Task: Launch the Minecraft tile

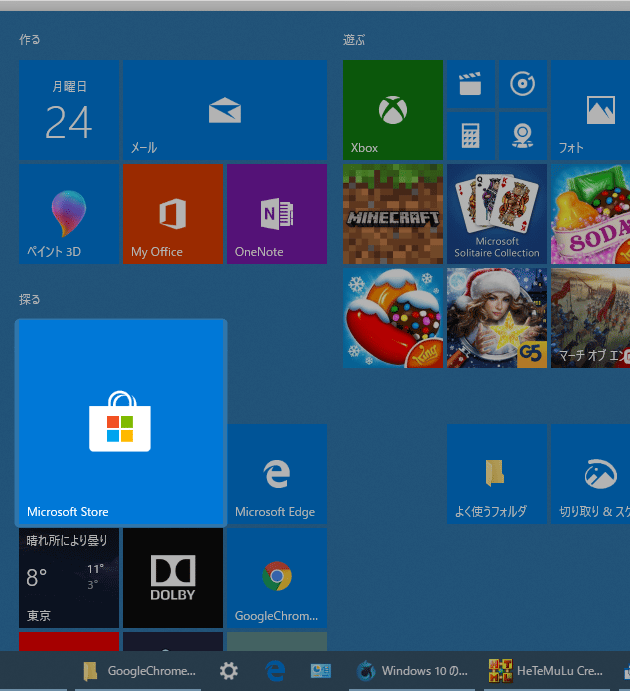Action: [x=393, y=214]
